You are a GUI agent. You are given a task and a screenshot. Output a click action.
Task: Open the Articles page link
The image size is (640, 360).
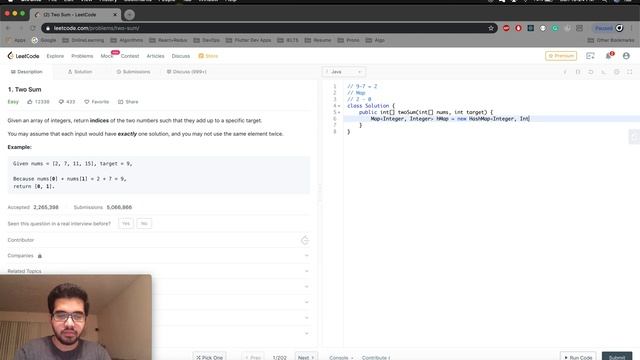click(x=155, y=56)
